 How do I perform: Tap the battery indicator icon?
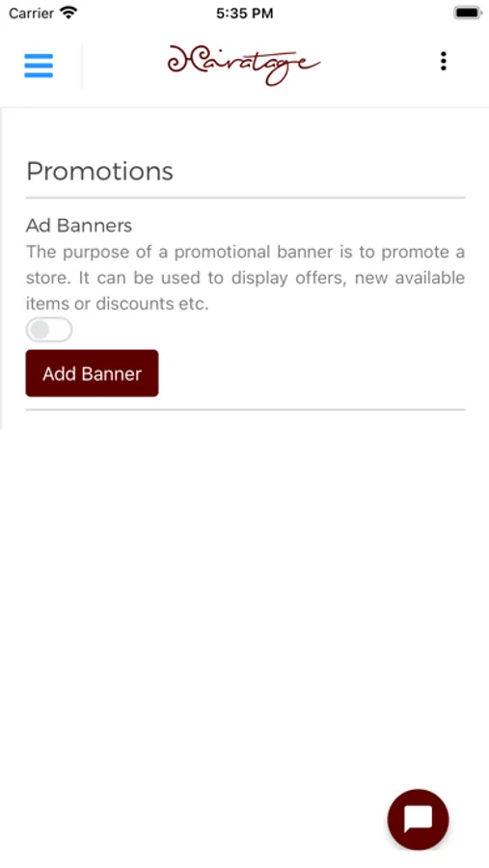coord(468,13)
